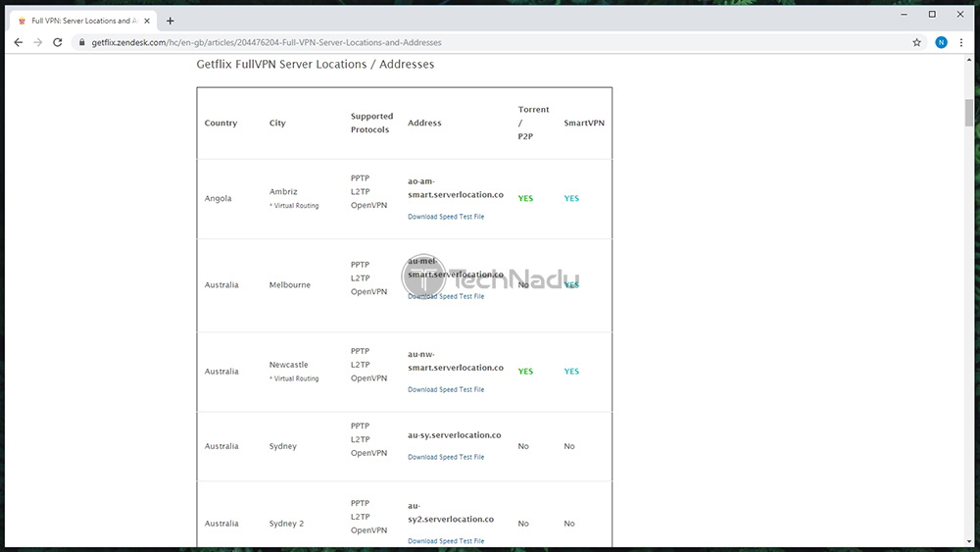Screen dimensions: 980x552
Task: Click the browser forward arrow
Action: point(37,42)
